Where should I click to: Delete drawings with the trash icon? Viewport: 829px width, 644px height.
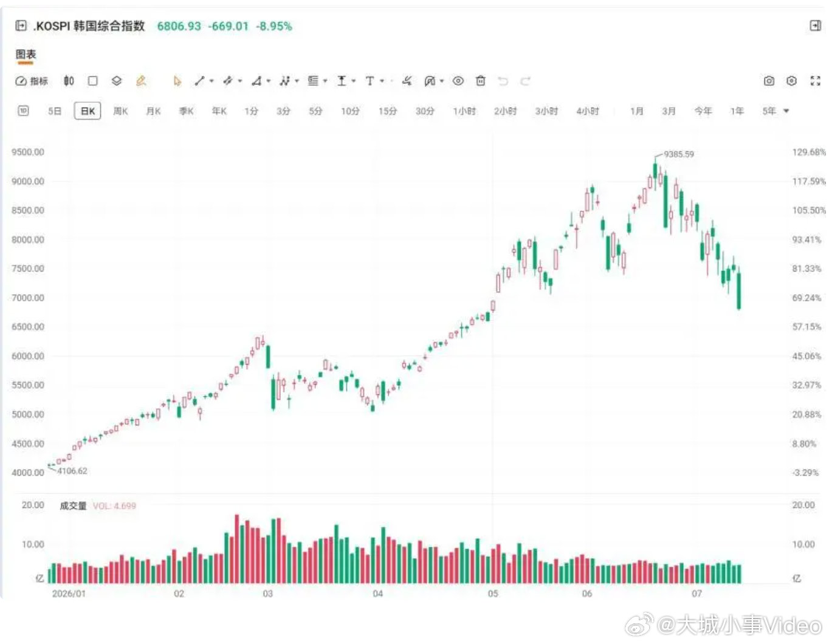[x=480, y=81]
